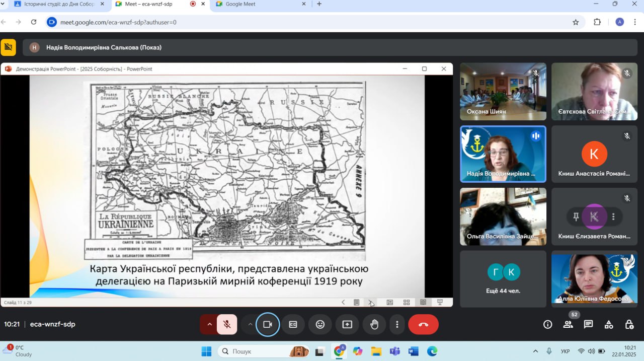Toggle the camera button in Meet
The height and width of the screenshot is (361, 644).
pos(268,324)
